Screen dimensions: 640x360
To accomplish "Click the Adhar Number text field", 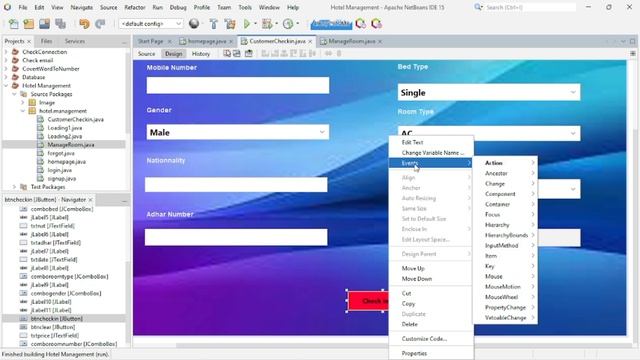I will tap(236, 237).
